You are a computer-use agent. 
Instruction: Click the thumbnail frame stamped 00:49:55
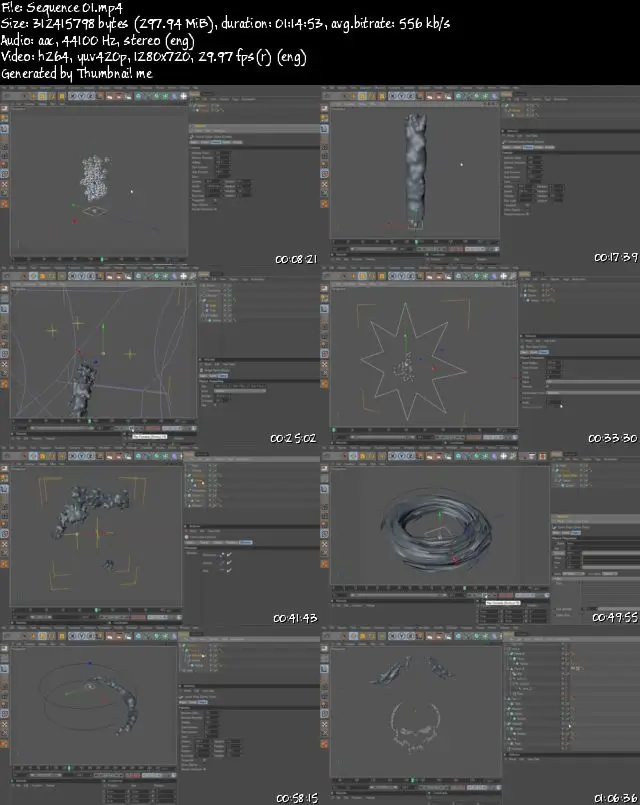click(480, 536)
